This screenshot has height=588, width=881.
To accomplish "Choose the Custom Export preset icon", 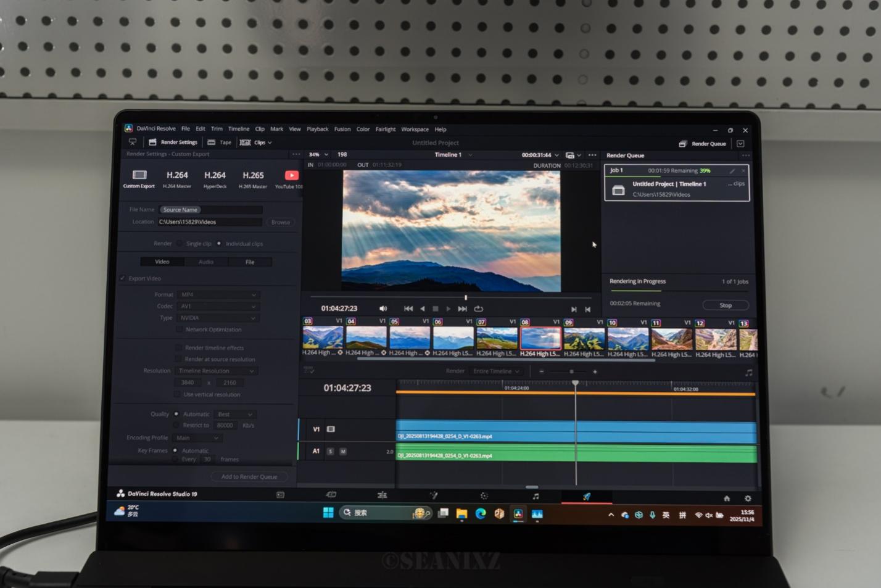I will (x=139, y=176).
